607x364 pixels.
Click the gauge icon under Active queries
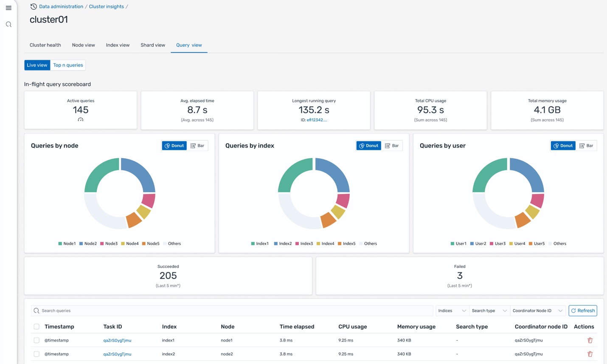click(81, 120)
